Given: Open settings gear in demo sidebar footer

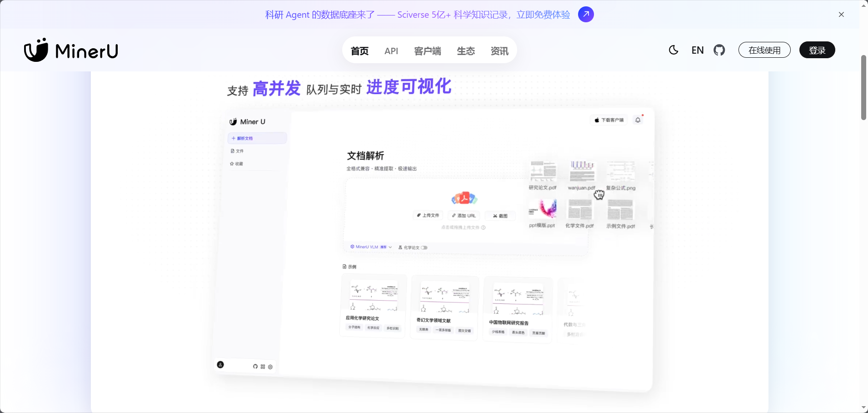Looking at the screenshot, I should pyautogui.click(x=270, y=367).
